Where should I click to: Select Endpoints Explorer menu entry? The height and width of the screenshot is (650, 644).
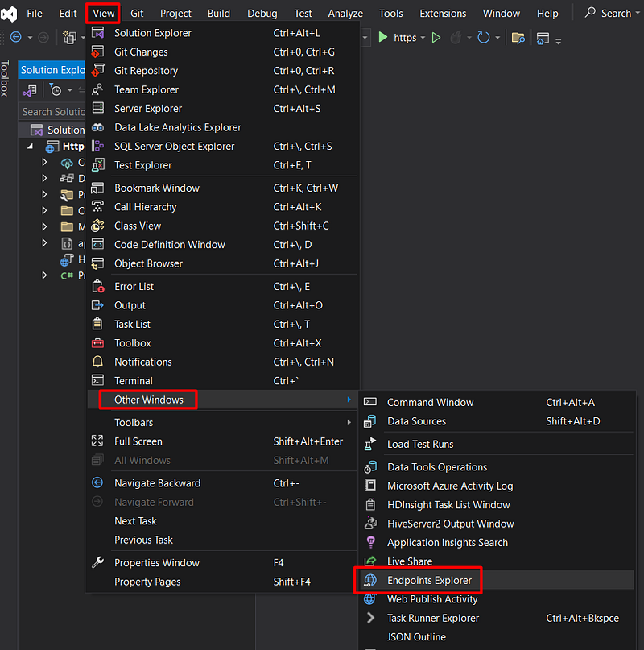[497, 580]
